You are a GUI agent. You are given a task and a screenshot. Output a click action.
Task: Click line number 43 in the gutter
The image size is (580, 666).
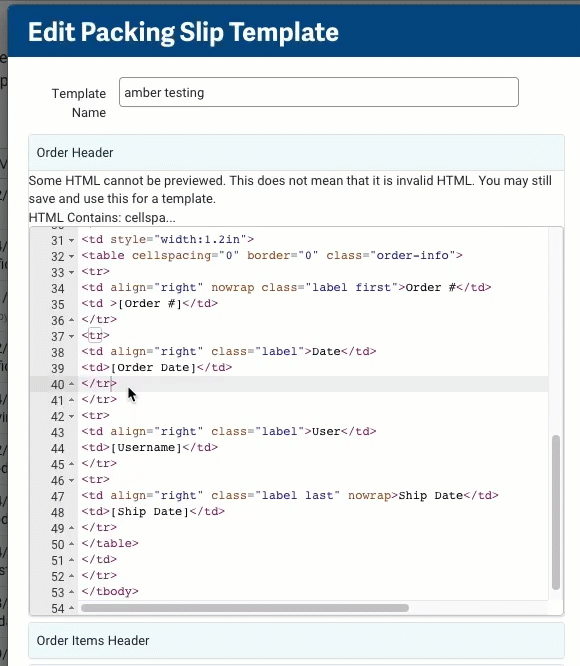pos(58,432)
